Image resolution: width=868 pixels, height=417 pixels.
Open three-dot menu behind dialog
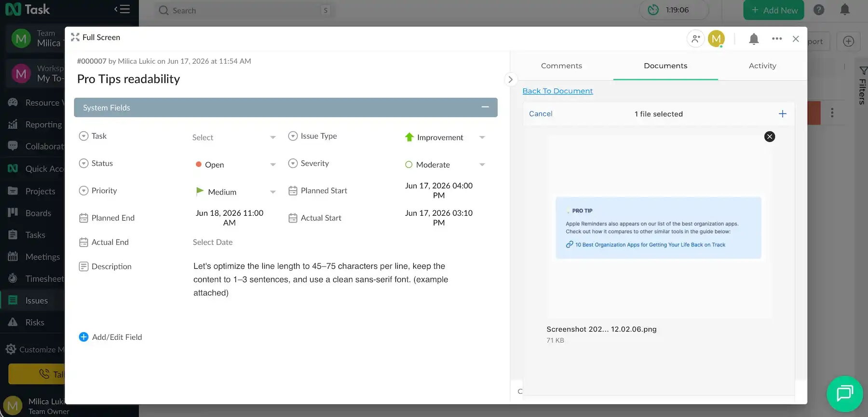tap(832, 113)
